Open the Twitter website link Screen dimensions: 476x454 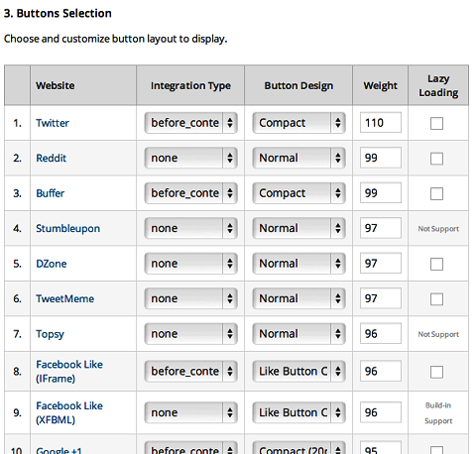tap(53, 123)
